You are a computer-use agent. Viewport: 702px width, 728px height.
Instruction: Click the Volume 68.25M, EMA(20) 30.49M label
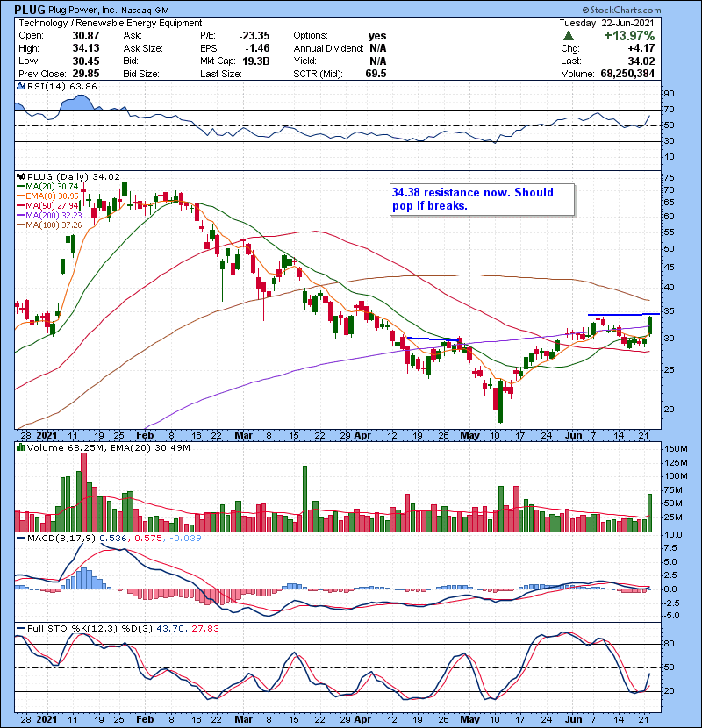[x=108, y=448]
